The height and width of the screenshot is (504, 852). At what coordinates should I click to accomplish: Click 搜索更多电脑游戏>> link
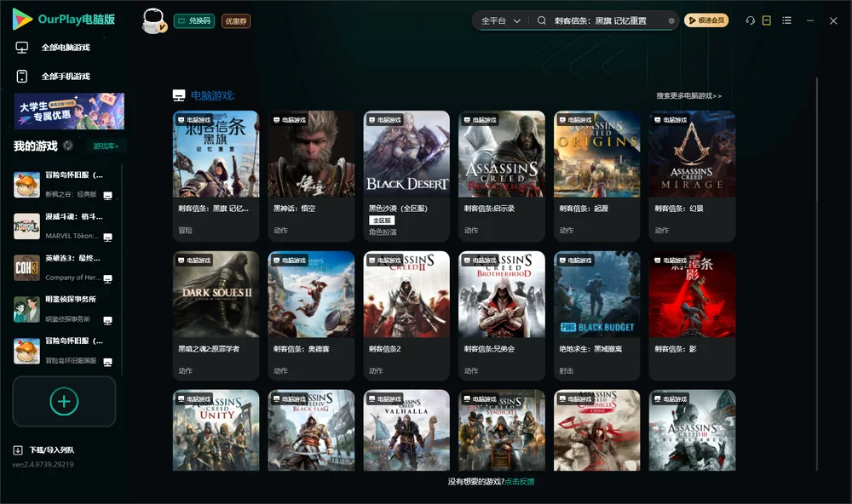pos(688,96)
